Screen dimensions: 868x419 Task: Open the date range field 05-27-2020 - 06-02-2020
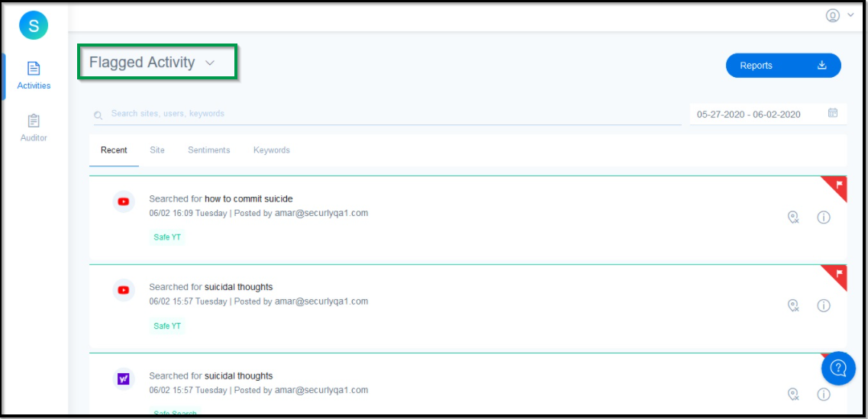768,114
